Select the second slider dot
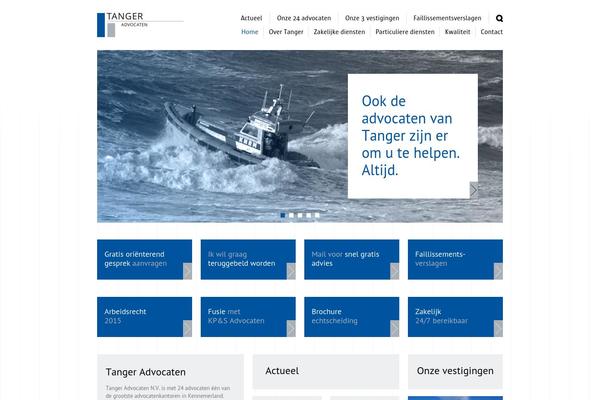Viewport: 600px width, 400px height. (x=292, y=215)
